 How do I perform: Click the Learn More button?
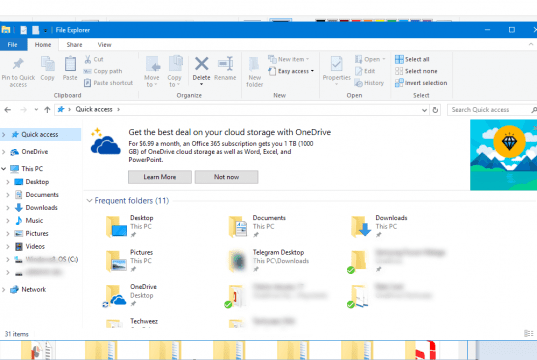coord(160,177)
